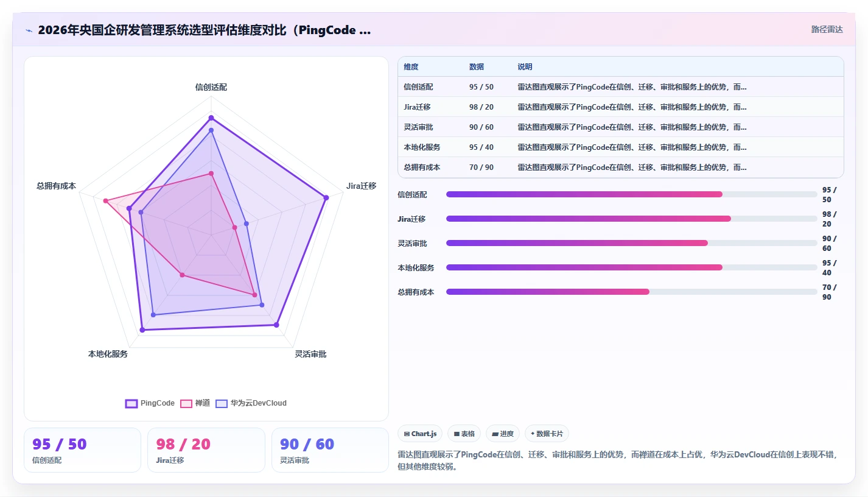
Task: Click PingCode data point on Jira迁移 axis
Action: pyautogui.click(x=326, y=197)
